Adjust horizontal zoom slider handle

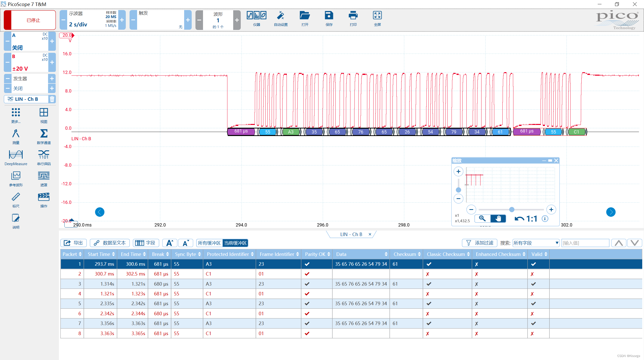(512, 209)
